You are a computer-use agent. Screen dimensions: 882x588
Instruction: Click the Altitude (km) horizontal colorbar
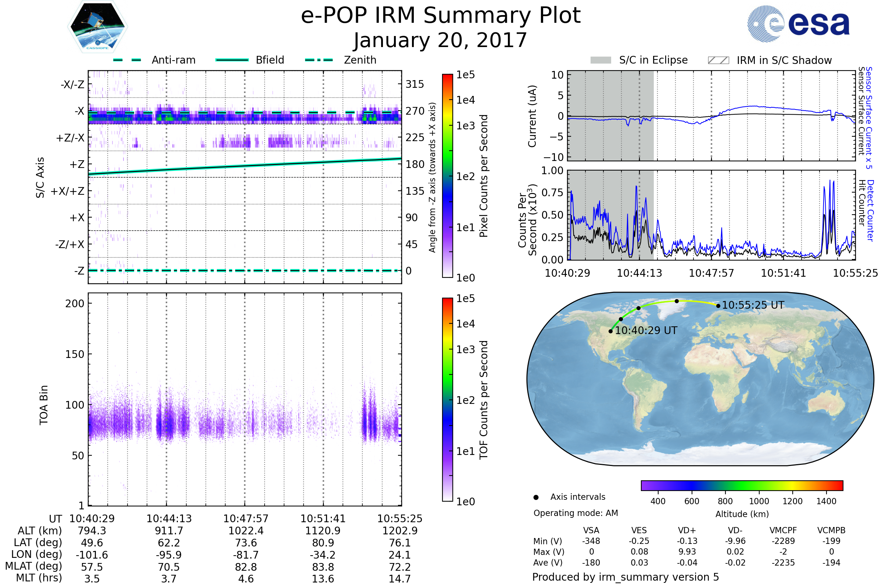pyautogui.click(x=742, y=485)
